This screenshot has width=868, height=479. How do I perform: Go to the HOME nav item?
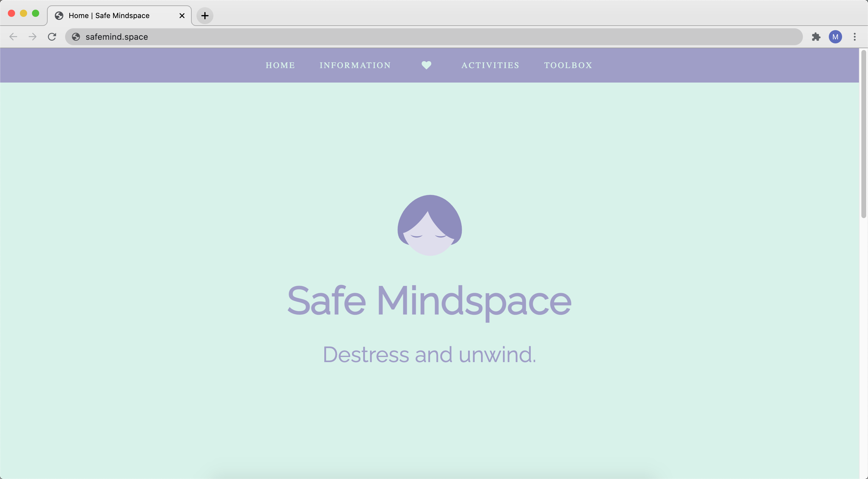coord(280,65)
